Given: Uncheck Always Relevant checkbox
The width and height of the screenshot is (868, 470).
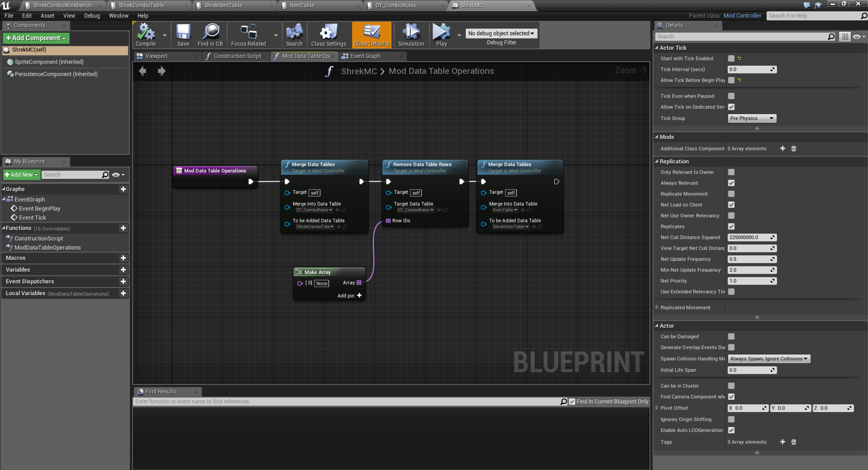Looking at the screenshot, I should 731,183.
